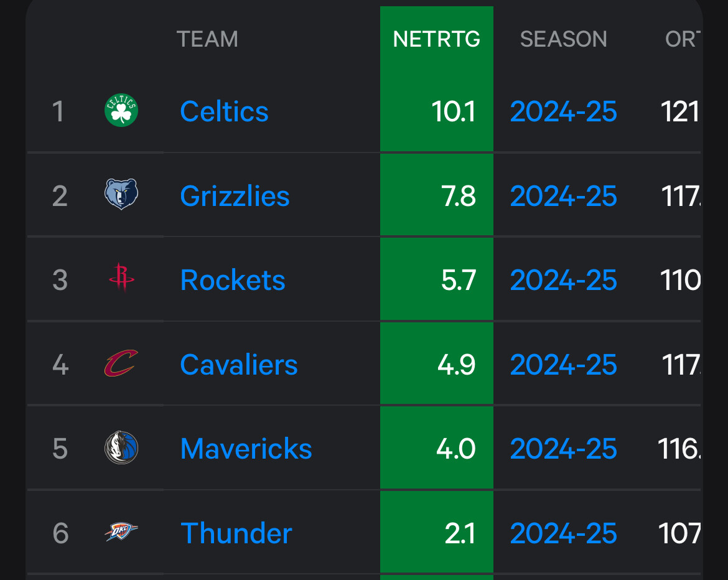The width and height of the screenshot is (728, 580).
Task: Open Thunder 2024-25 season link
Action: click(564, 533)
